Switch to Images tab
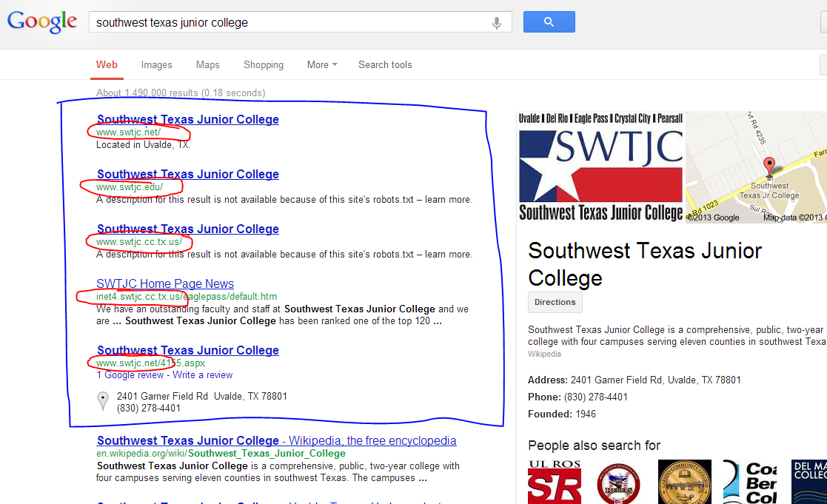 click(x=157, y=65)
